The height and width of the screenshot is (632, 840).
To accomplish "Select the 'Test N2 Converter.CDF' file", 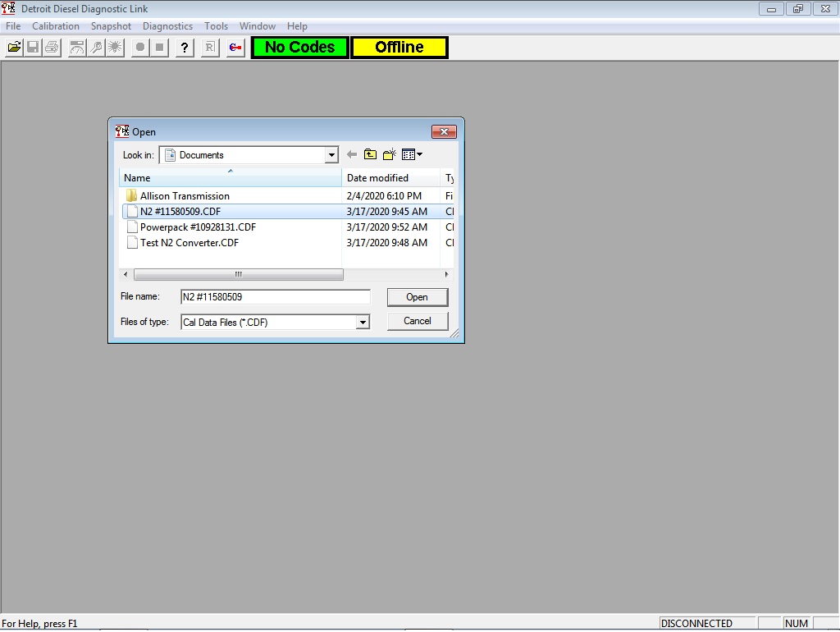I will (190, 243).
